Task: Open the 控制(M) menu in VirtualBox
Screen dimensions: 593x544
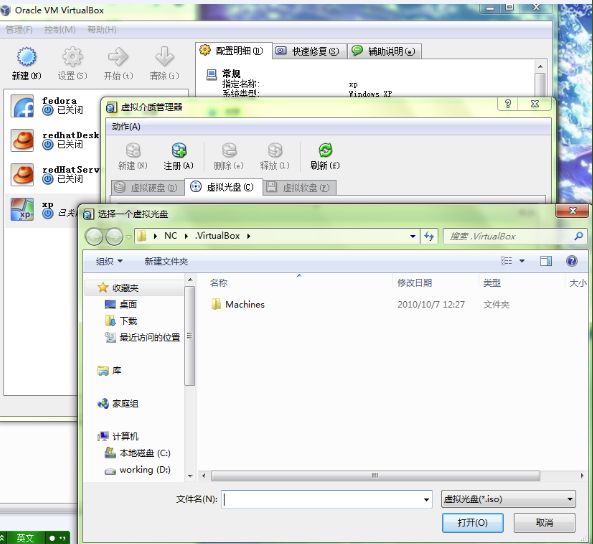Action: pos(59,30)
